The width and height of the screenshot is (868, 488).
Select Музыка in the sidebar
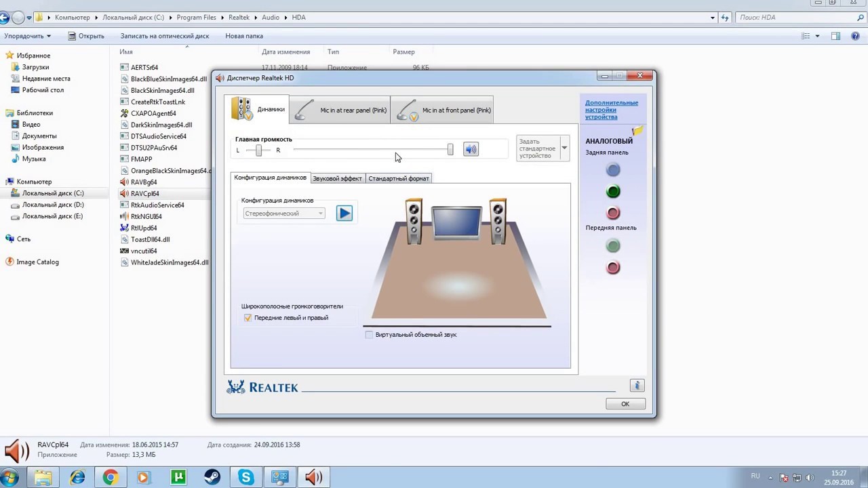coord(34,159)
